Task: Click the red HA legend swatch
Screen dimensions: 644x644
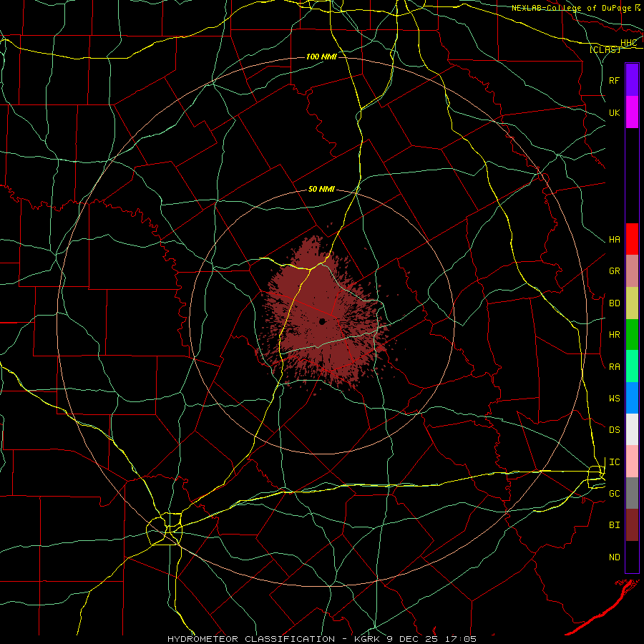Action: click(x=632, y=239)
